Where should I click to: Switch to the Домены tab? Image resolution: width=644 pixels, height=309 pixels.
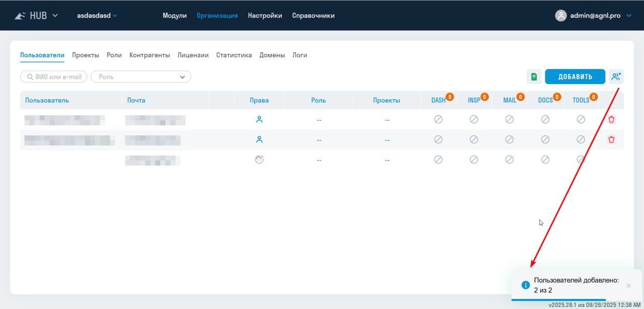pyautogui.click(x=272, y=55)
